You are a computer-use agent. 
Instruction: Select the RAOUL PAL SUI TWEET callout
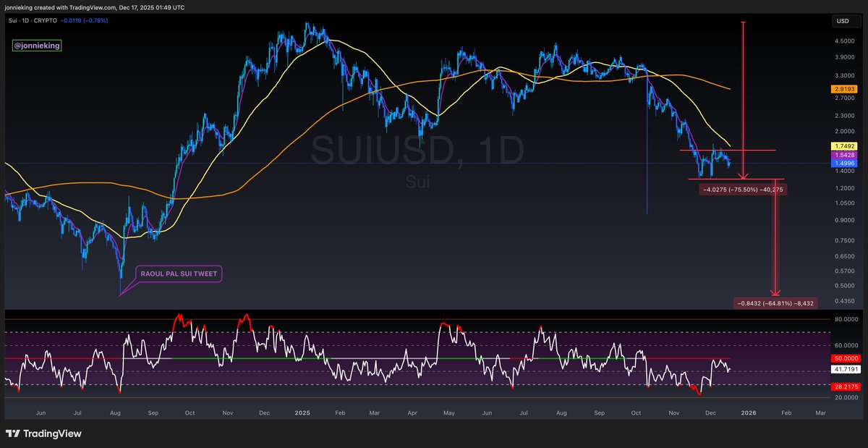(x=177, y=274)
